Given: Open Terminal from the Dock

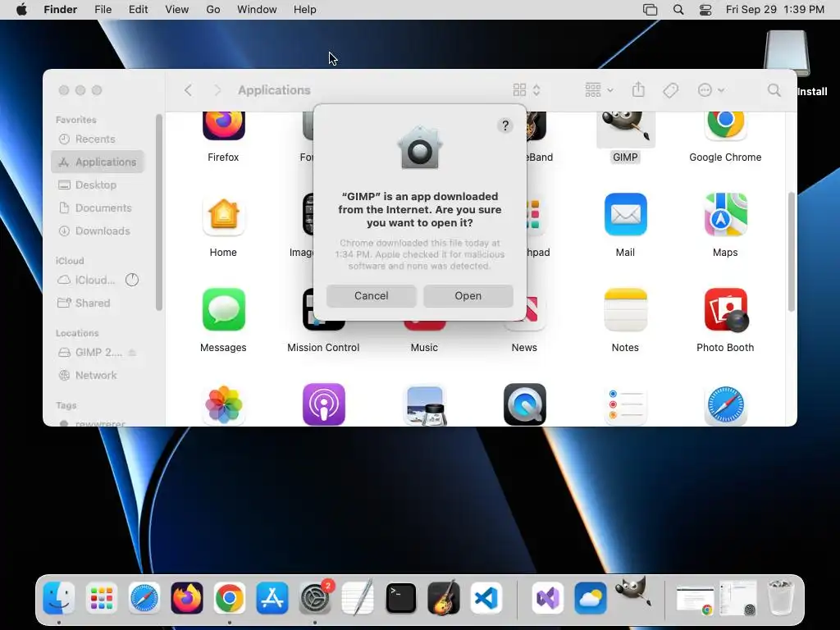Looking at the screenshot, I should pyautogui.click(x=400, y=598).
